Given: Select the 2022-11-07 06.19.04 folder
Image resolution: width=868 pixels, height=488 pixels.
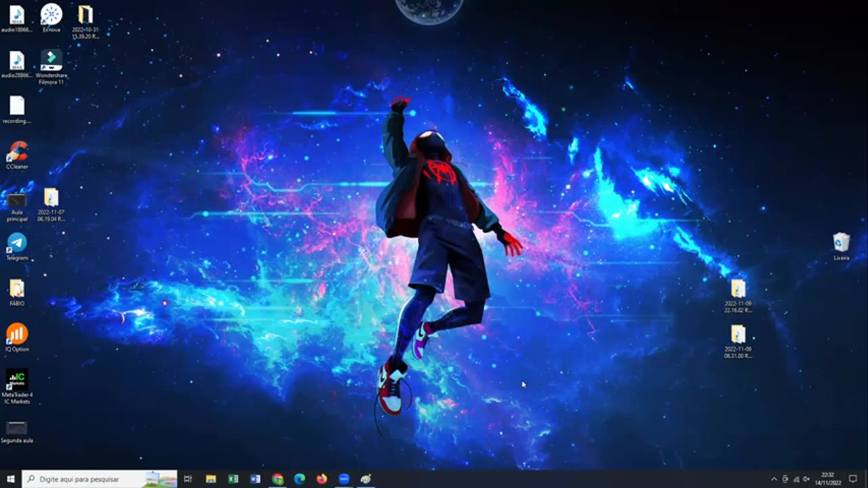Looking at the screenshot, I should [52, 205].
